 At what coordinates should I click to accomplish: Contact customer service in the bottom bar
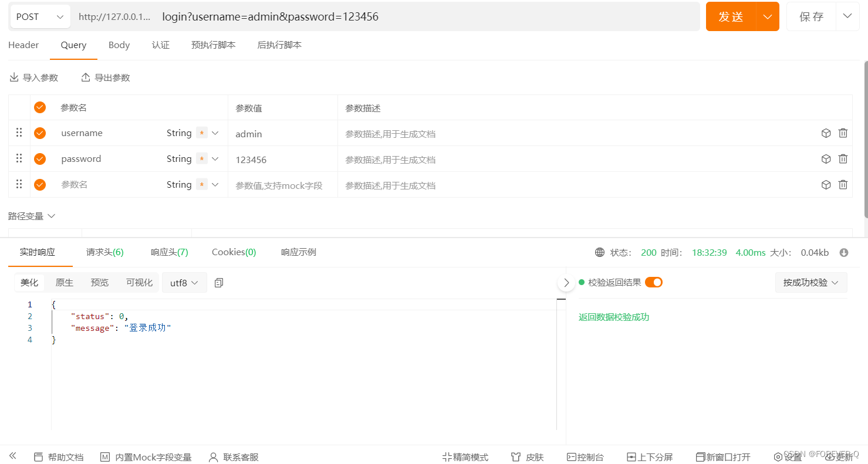[234, 457]
